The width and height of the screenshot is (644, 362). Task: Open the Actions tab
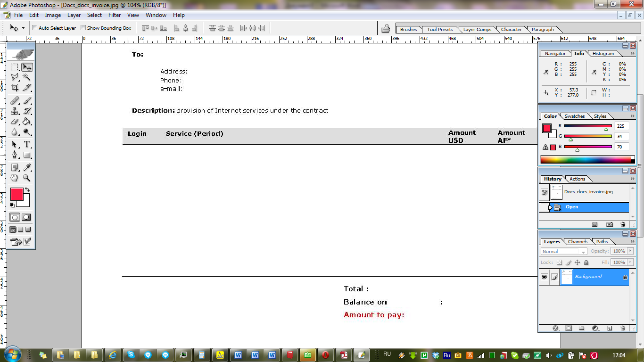[577, 179]
